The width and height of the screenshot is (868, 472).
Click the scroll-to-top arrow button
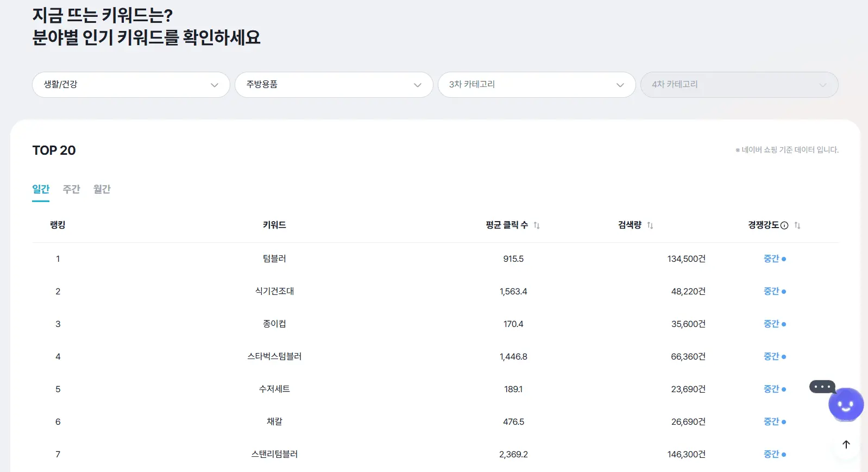(846, 444)
